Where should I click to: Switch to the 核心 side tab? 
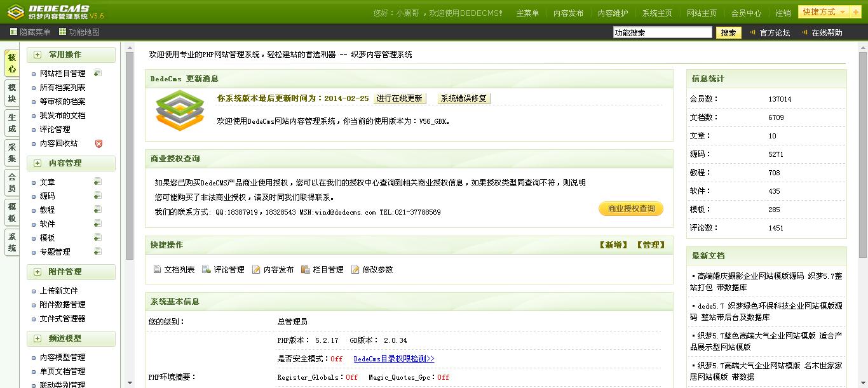pyautogui.click(x=12, y=63)
